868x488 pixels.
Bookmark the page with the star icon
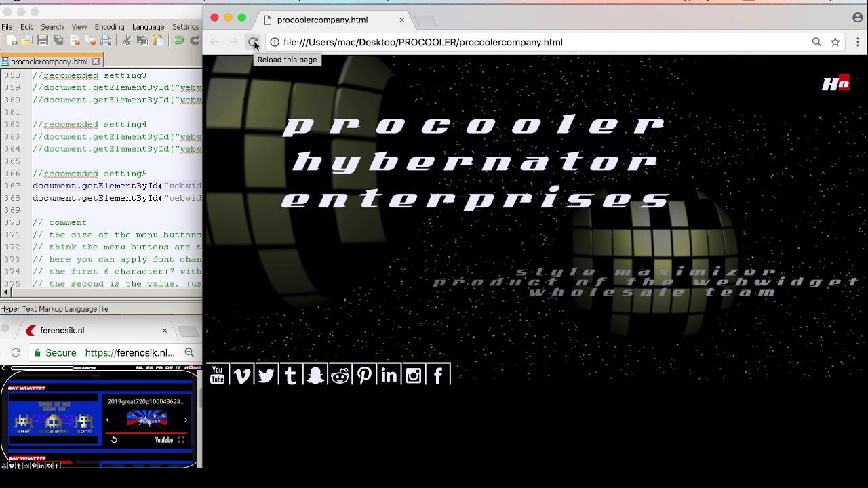click(835, 42)
